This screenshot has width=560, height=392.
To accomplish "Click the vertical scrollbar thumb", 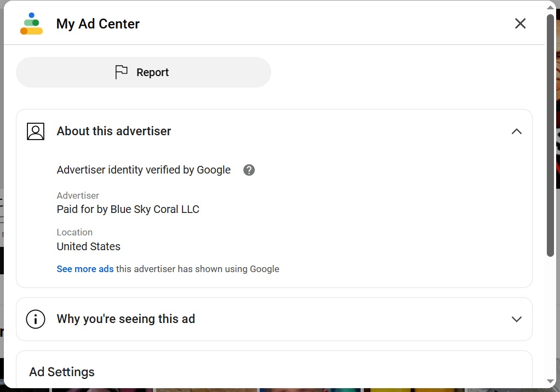I will 550,135.
